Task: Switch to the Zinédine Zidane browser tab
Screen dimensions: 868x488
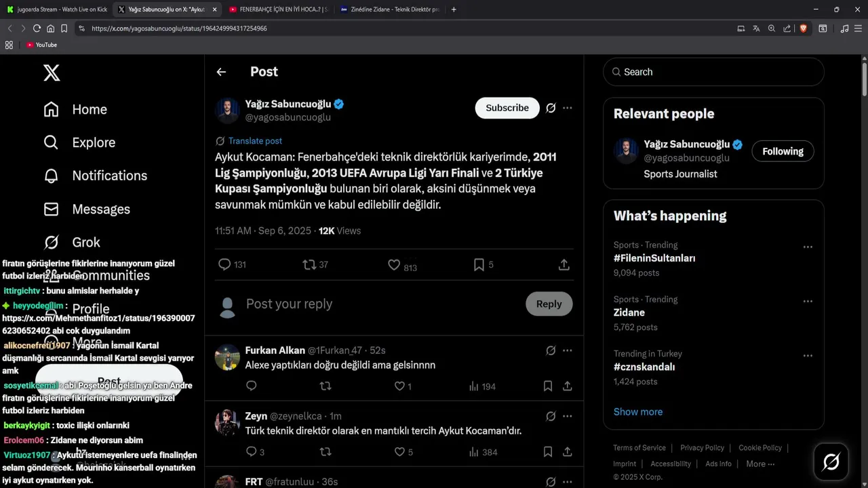Action: click(x=390, y=9)
